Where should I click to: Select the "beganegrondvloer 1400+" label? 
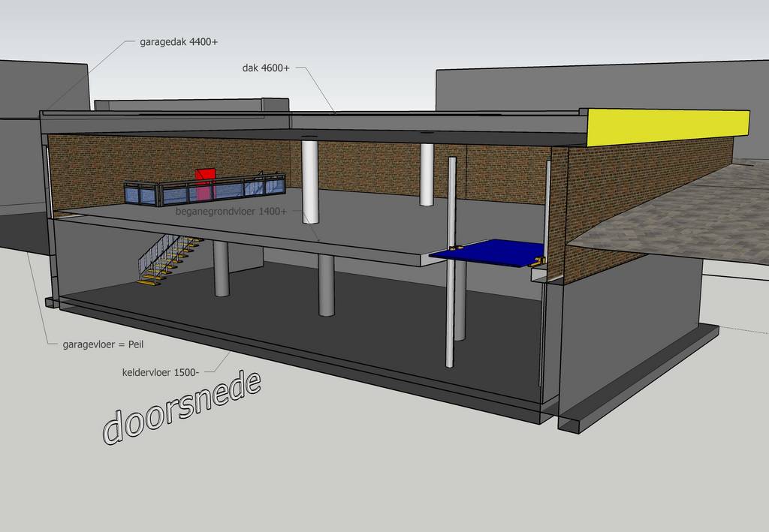[231, 212]
